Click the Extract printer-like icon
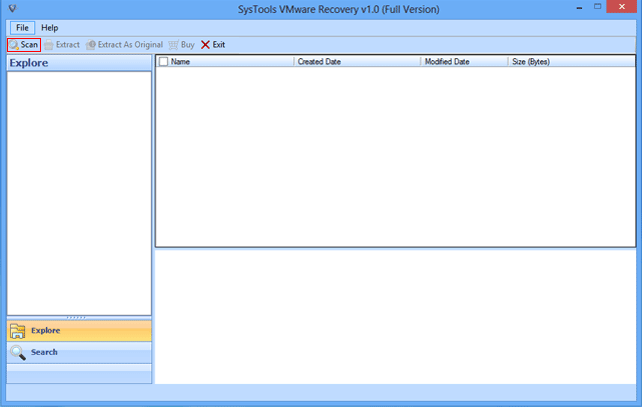 point(49,45)
